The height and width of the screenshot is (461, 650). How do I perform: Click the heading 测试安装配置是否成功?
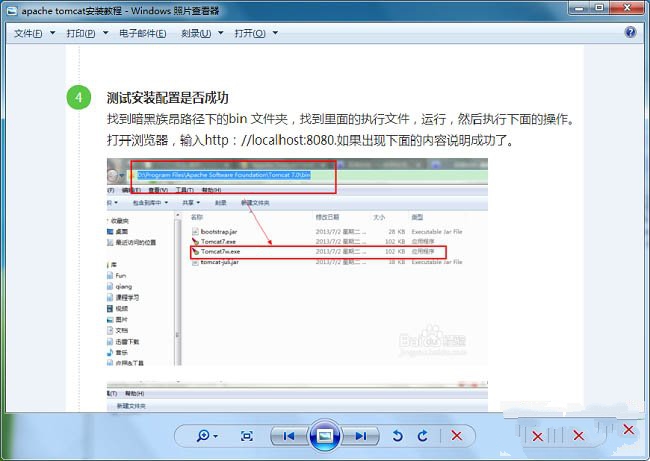tap(168, 98)
